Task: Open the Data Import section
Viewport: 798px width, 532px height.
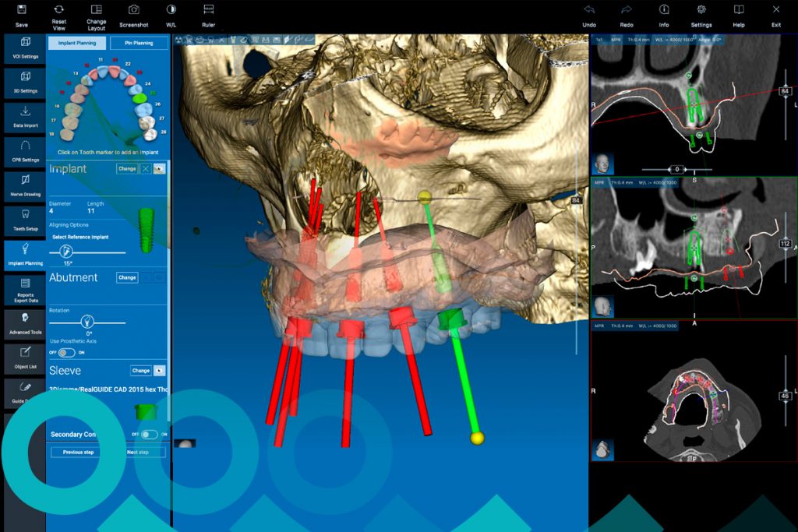Action: pyautogui.click(x=25, y=118)
